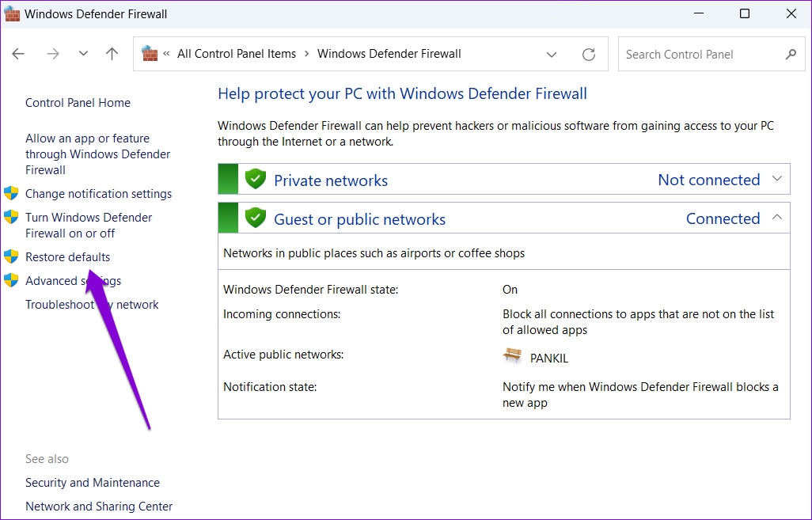812x520 pixels.
Task: Click the search magnifier icon
Action: 791,55
